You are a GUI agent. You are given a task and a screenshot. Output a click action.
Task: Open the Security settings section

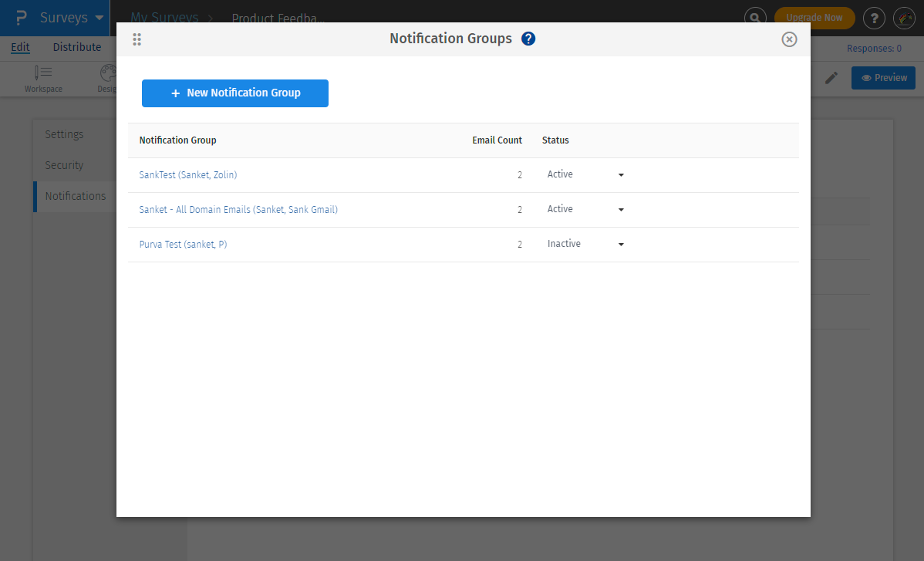pos(64,165)
